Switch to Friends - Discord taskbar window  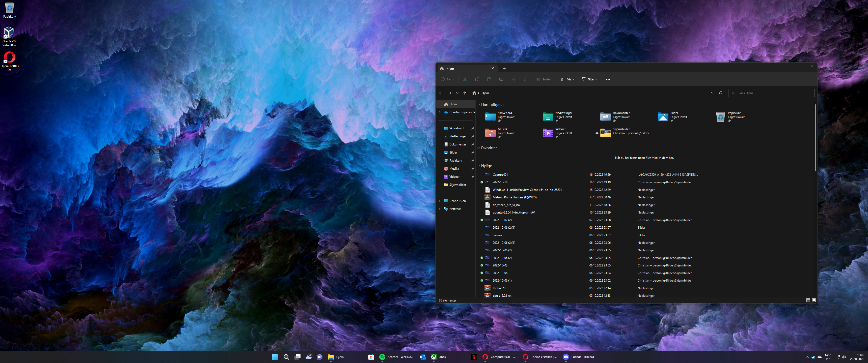point(579,357)
